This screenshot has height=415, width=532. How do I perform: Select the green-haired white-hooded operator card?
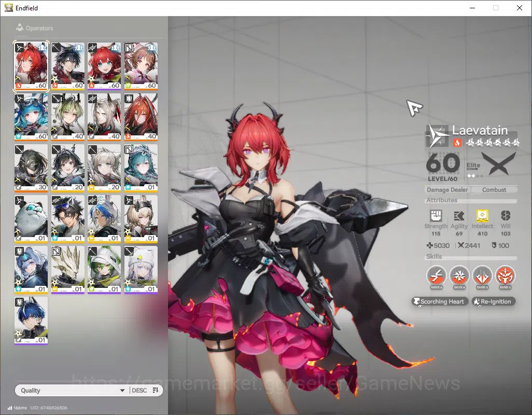point(104,270)
